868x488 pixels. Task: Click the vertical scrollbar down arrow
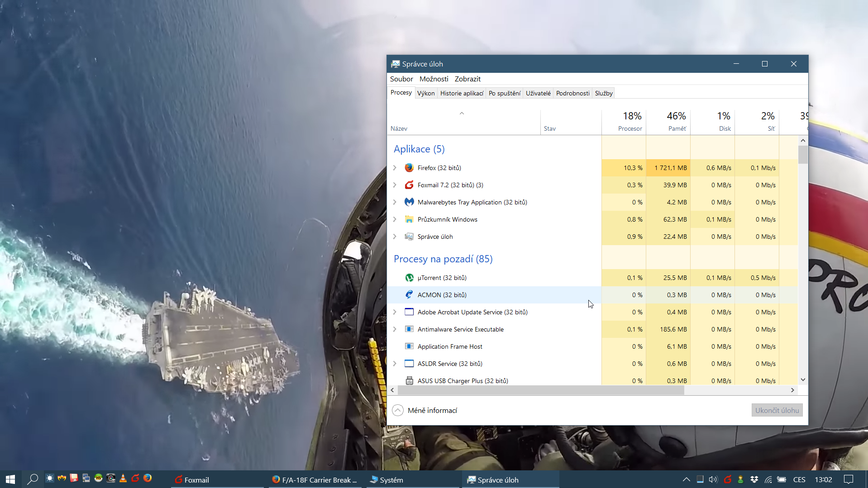803,380
